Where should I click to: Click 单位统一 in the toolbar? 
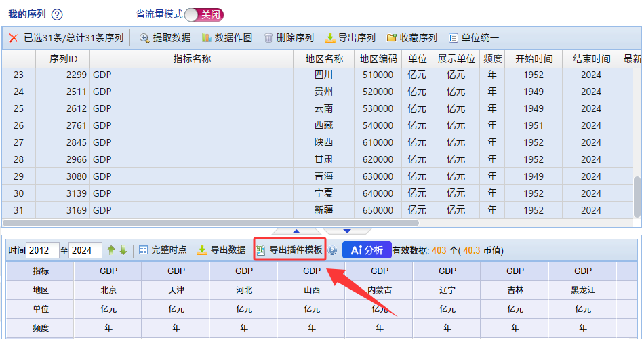(x=473, y=38)
